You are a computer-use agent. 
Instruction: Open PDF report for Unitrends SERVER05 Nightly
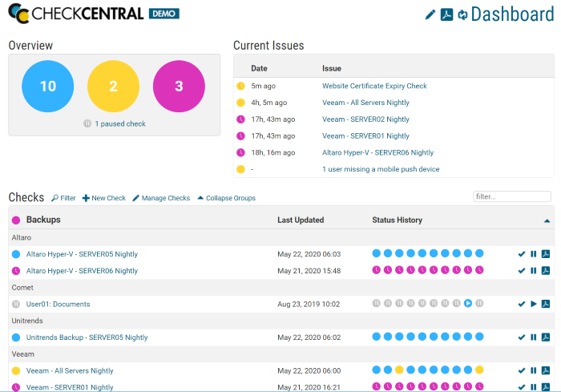[x=546, y=337]
